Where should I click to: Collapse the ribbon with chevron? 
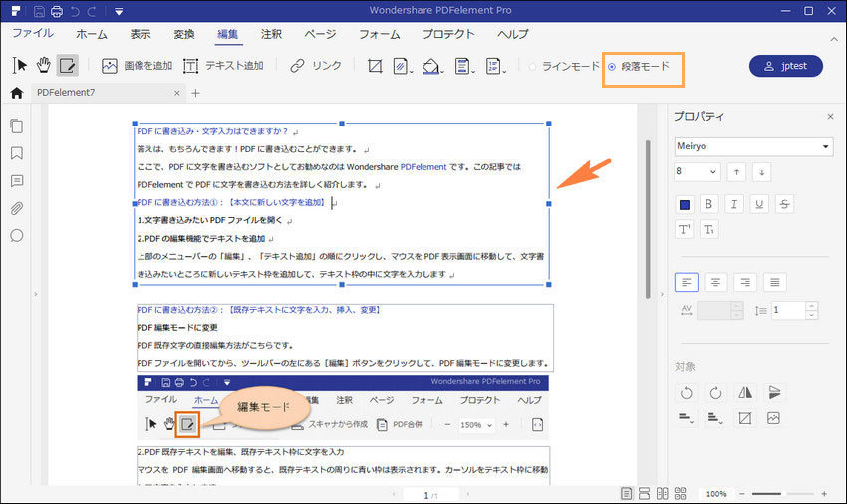(x=834, y=39)
